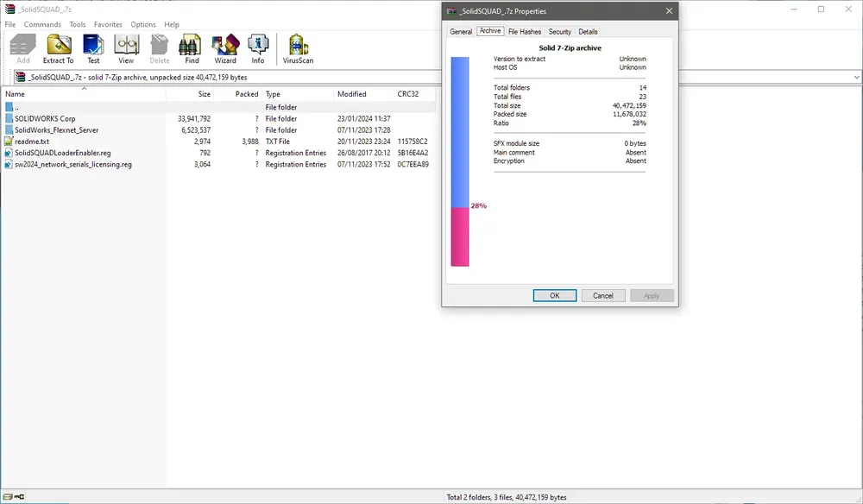Viewport: 863px width, 504px height.
Task: Open archive Info tool
Action: pos(257,49)
